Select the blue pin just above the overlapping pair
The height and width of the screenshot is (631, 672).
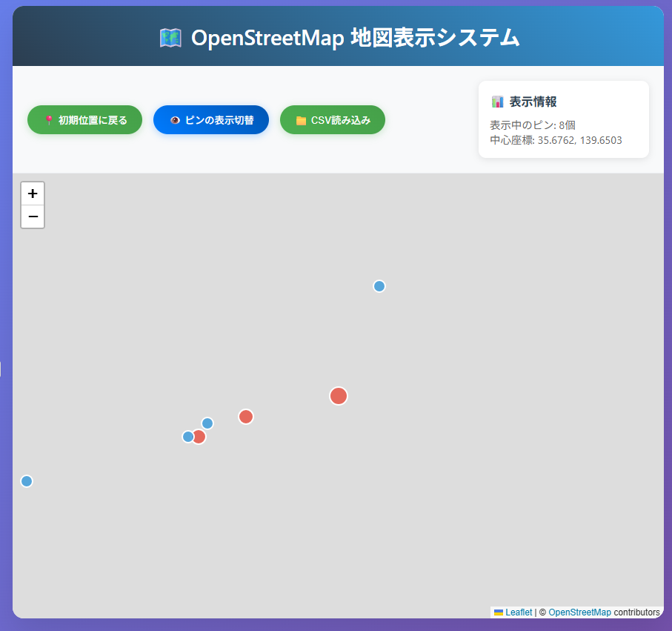tap(207, 423)
